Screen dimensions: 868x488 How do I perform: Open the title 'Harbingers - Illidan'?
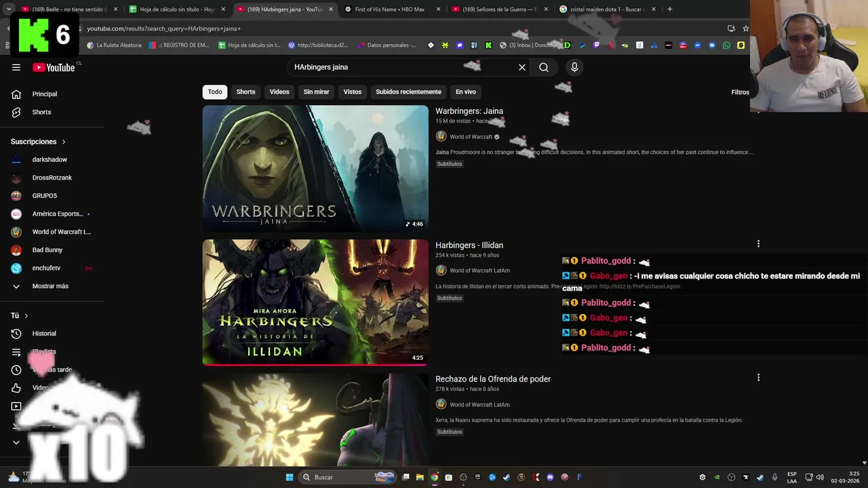pos(469,245)
